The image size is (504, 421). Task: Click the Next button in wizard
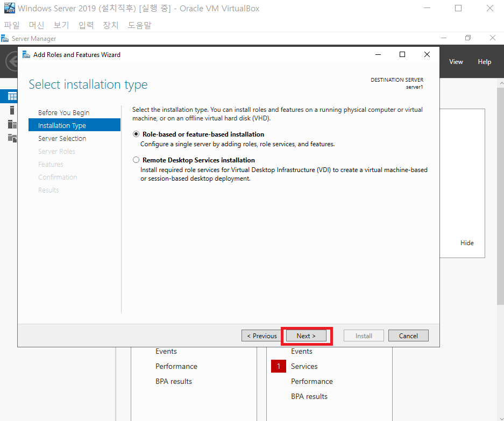click(306, 336)
